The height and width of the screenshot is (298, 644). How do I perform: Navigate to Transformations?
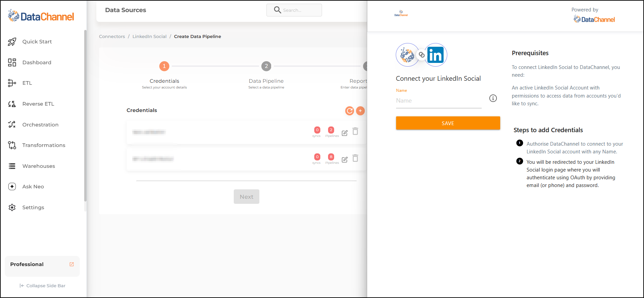click(x=44, y=145)
